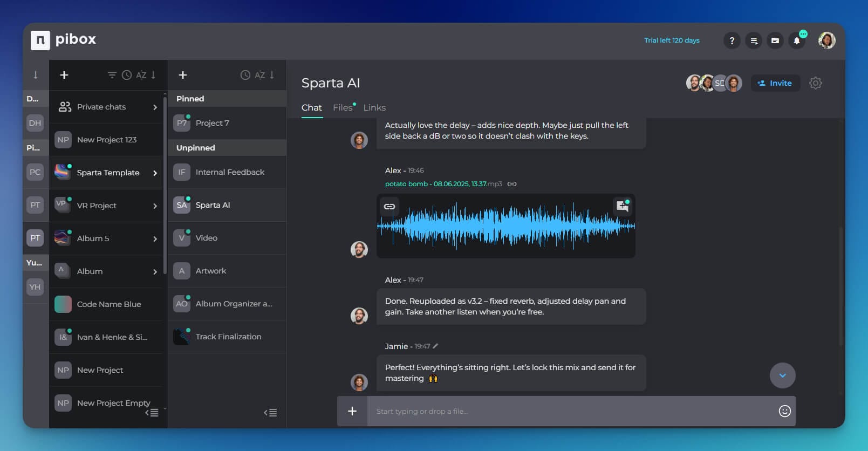Screen dimensions: 868x451
Task: Switch to the Links tab
Action: coord(374,107)
